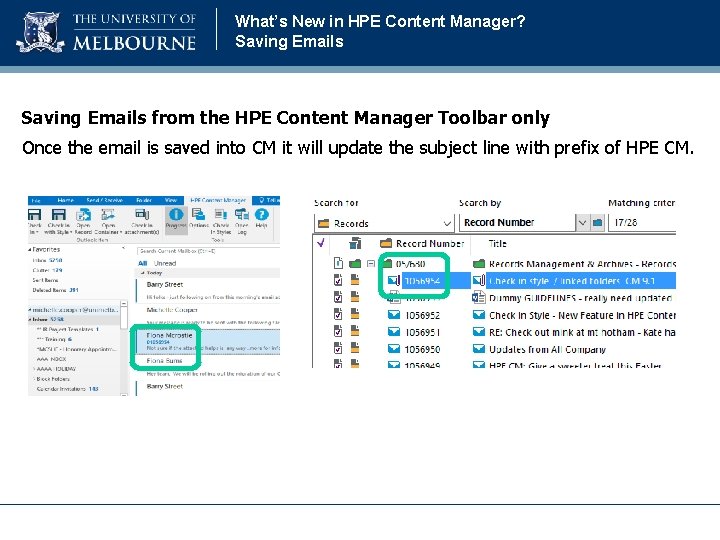
Task: Collapse the Today group in the mail list
Action: [x=143, y=273]
